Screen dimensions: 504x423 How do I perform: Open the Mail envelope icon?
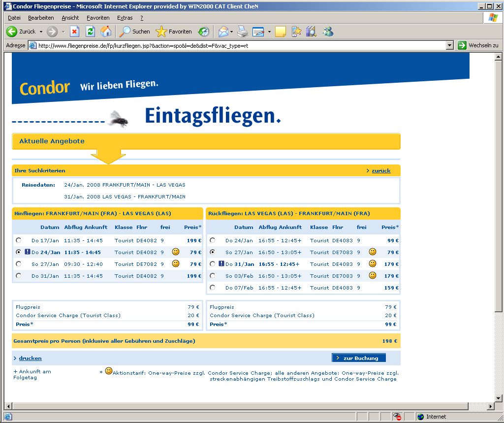[x=223, y=32]
